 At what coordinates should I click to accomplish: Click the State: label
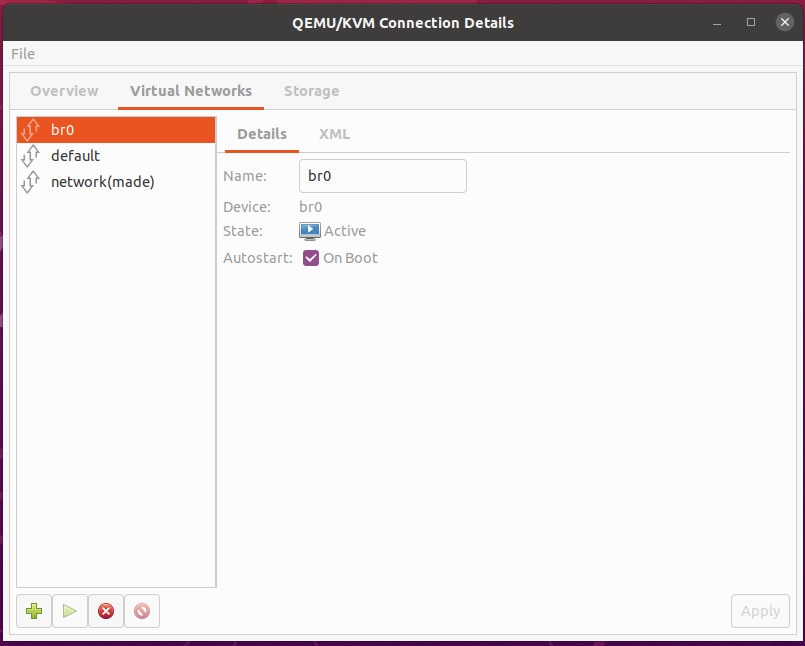(x=243, y=231)
